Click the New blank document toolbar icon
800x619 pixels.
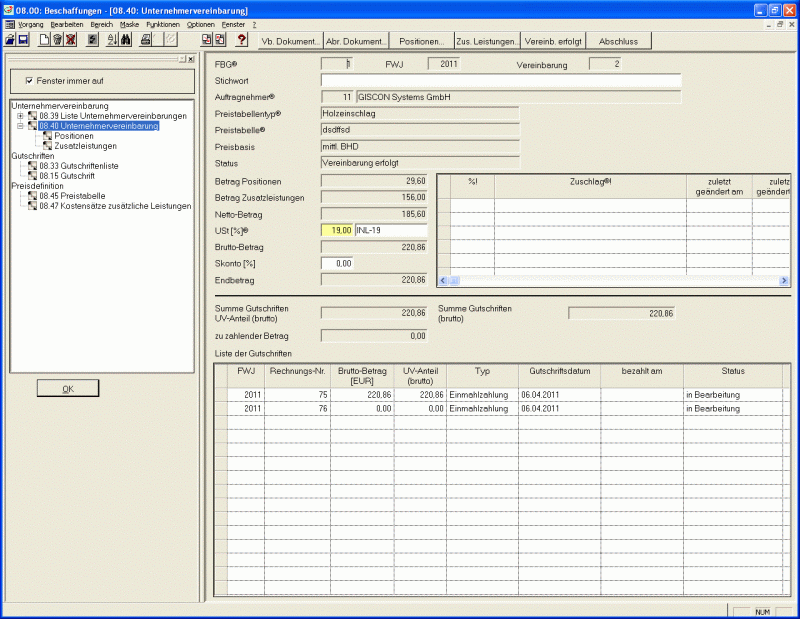point(43,40)
